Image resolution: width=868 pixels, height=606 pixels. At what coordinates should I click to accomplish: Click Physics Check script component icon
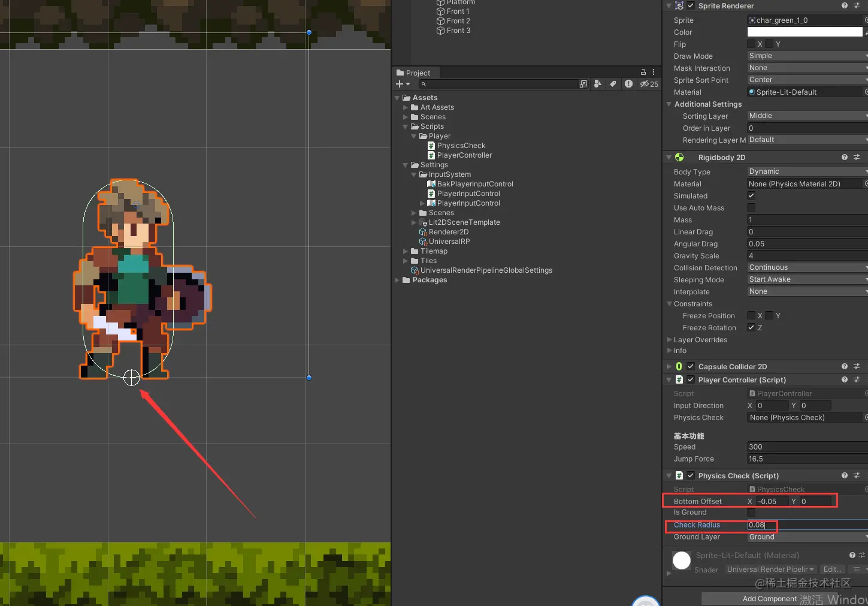(679, 476)
